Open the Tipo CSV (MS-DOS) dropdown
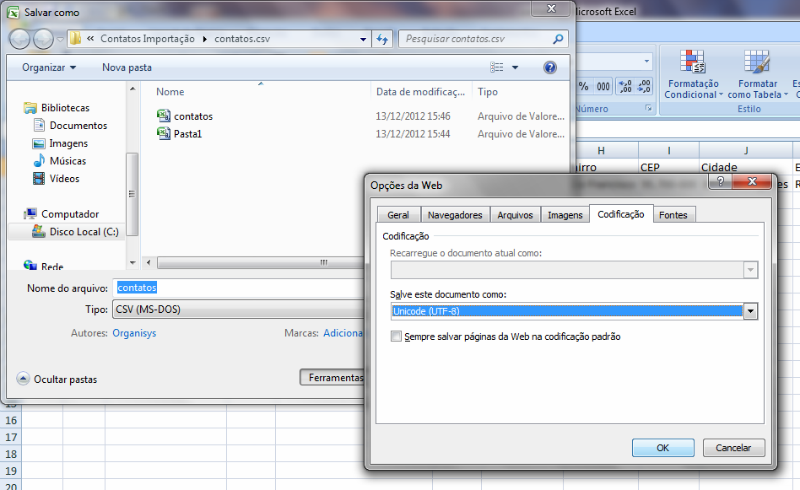Viewport: 800px width, 490px height. tap(239, 309)
